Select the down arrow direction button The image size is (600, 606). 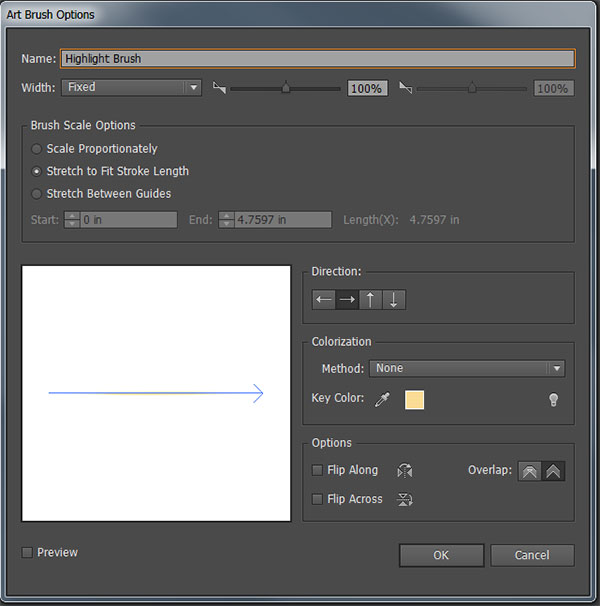tap(394, 300)
